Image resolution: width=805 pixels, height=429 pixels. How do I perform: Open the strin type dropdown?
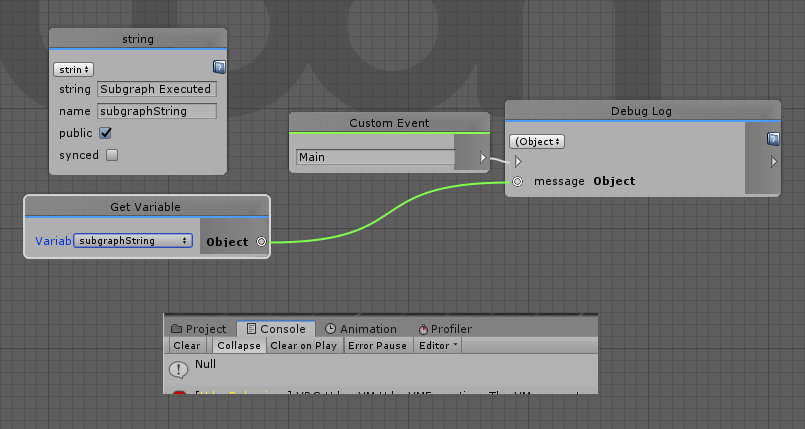point(73,69)
